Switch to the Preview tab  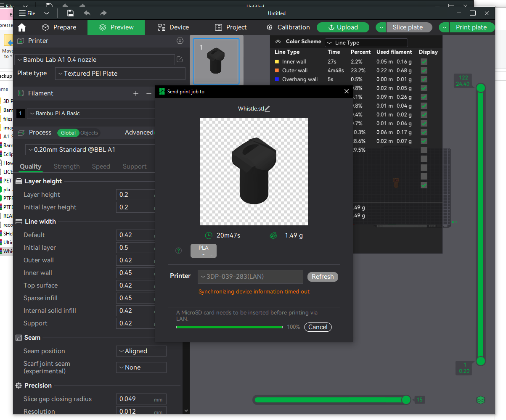pos(116,27)
